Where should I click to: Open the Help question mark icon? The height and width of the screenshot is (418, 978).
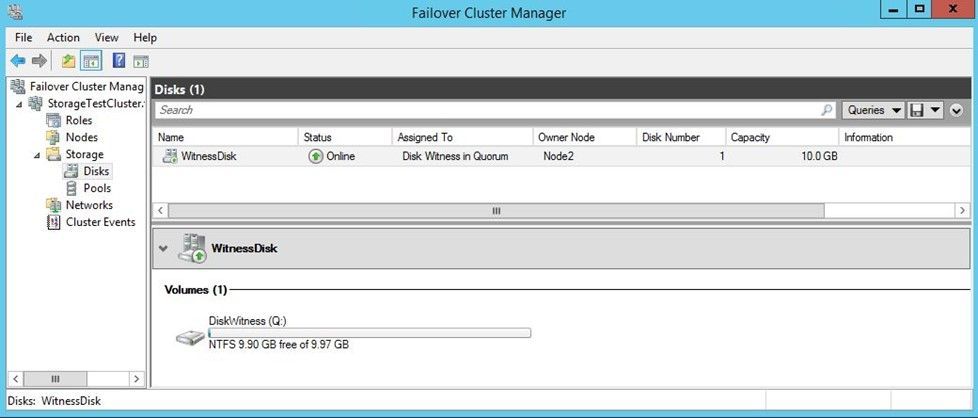(x=119, y=61)
